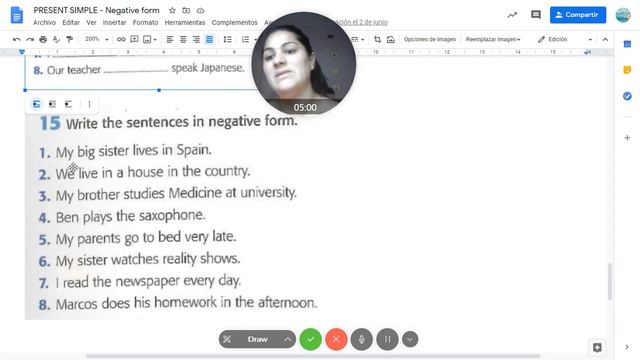Open line spacing options
The image size is (640, 360).
coord(227,40)
